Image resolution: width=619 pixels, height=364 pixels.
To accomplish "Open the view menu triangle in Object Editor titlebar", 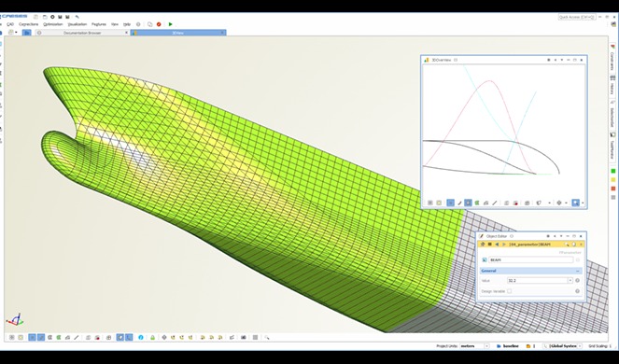I will coord(561,236).
